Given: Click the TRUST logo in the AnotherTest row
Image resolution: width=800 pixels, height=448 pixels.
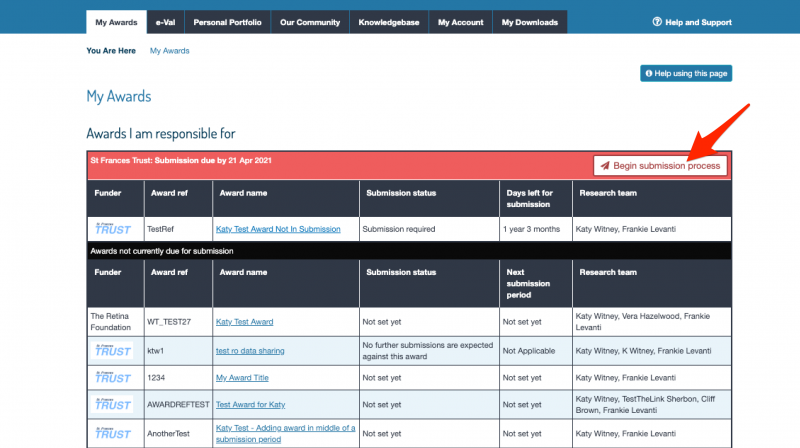Looking at the screenshot, I should (x=113, y=433).
